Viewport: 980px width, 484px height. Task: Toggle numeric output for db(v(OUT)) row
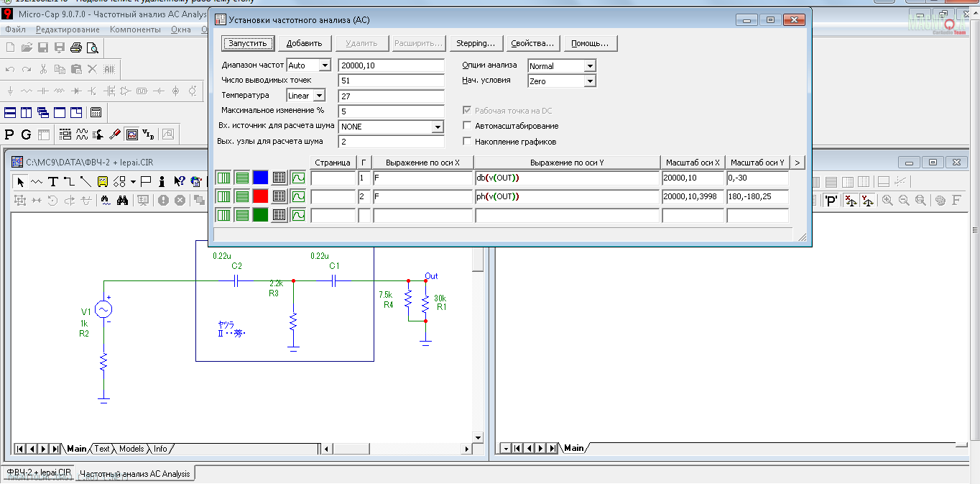pos(279,178)
